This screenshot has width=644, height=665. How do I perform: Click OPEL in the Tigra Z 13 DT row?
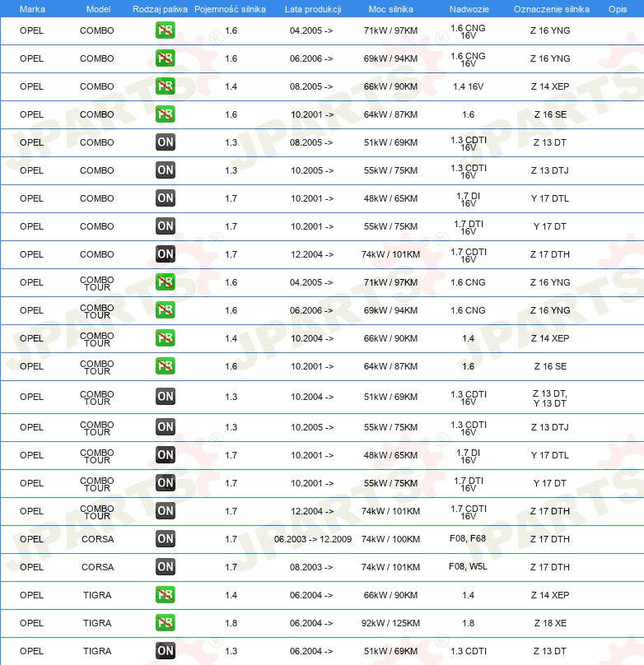tap(31, 651)
